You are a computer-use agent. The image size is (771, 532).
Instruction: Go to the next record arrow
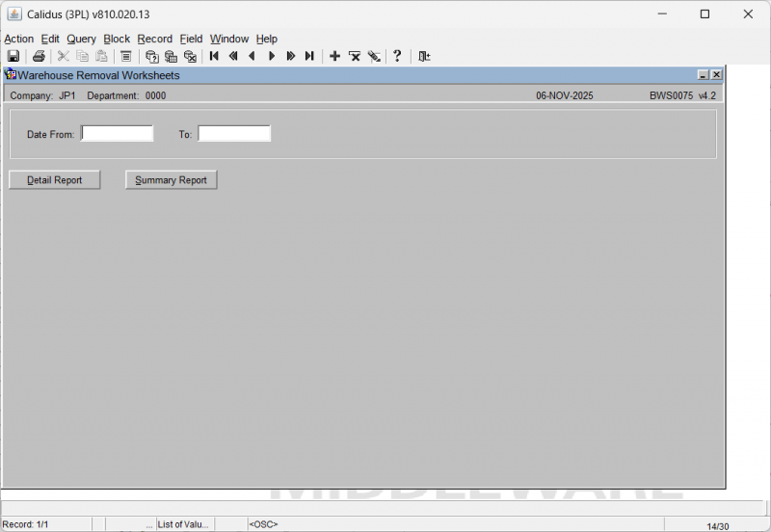point(272,56)
